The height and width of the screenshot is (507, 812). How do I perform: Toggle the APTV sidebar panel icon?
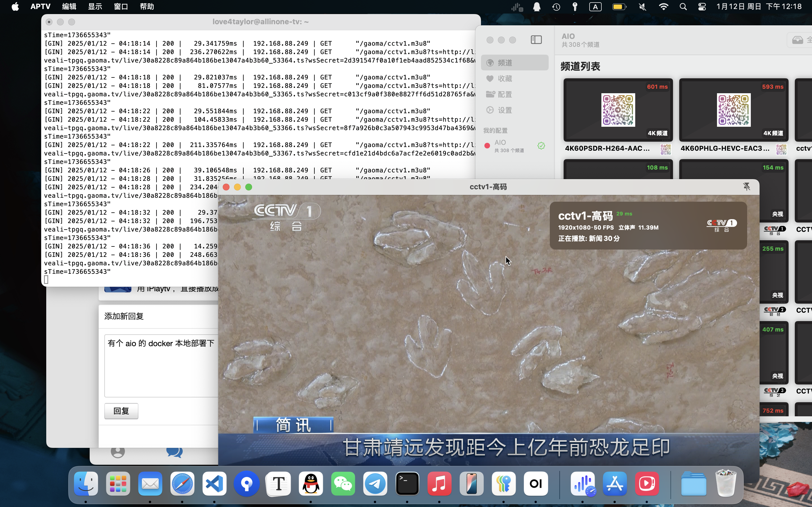[536, 40]
